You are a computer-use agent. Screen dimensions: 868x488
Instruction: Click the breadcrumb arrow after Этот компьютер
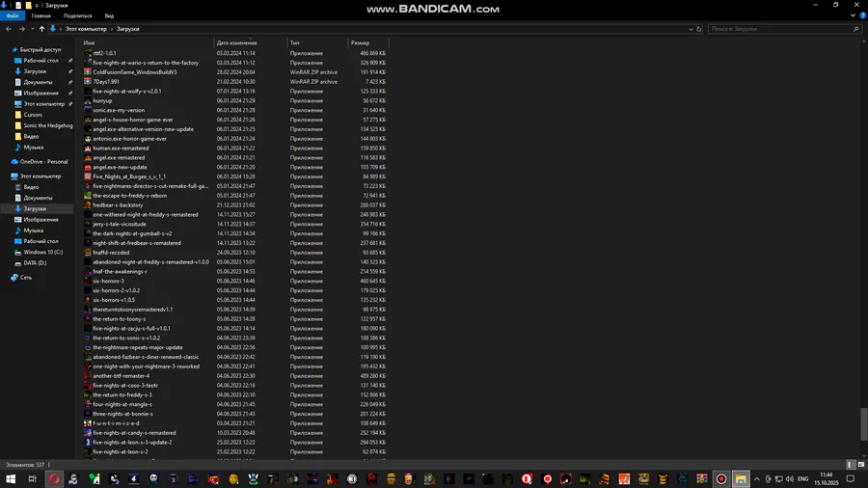point(111,29)
